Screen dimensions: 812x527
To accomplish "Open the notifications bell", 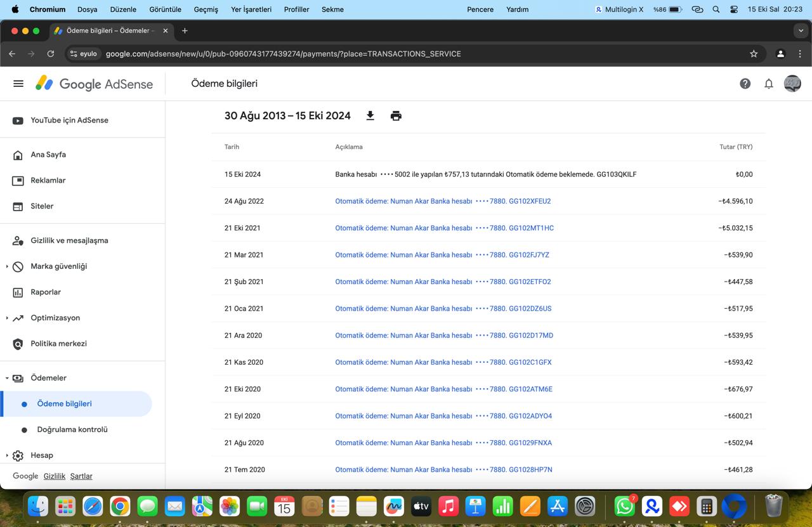I will pos(769,84).
